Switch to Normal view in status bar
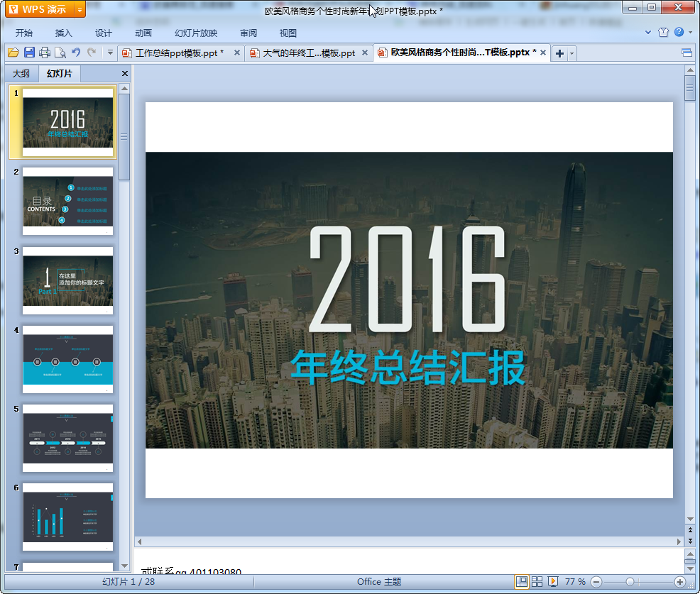700x594 pixels. (x=521, y=581)
